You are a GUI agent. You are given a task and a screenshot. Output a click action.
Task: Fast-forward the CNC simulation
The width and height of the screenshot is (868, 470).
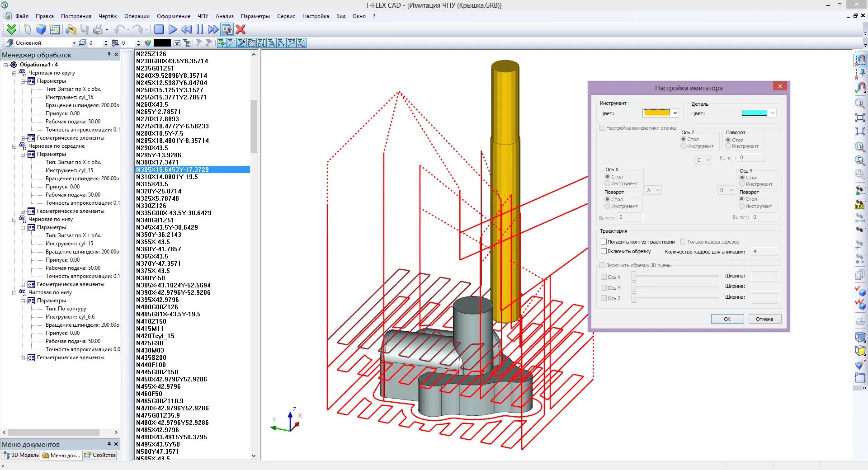[x=213, y=29]
